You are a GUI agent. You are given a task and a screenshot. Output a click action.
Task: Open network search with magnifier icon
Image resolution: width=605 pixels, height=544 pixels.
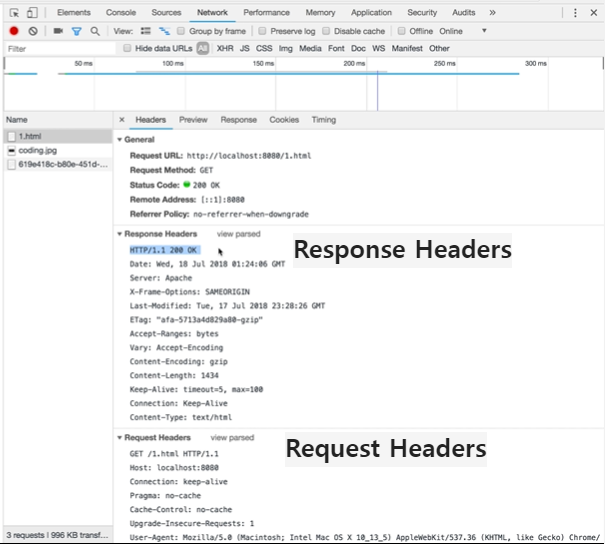click(x=95, y=31)
